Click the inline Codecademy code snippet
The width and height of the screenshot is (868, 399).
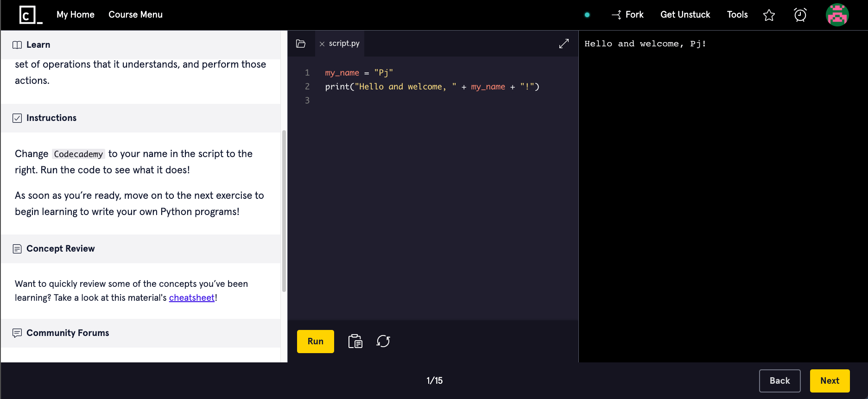pyautogui.click(x=78, y=154)
